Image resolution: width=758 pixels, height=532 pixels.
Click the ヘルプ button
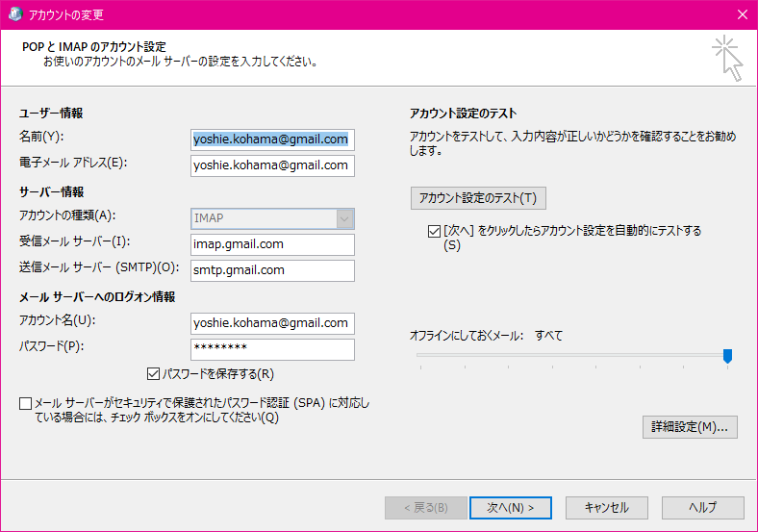[x=703, y=508]
